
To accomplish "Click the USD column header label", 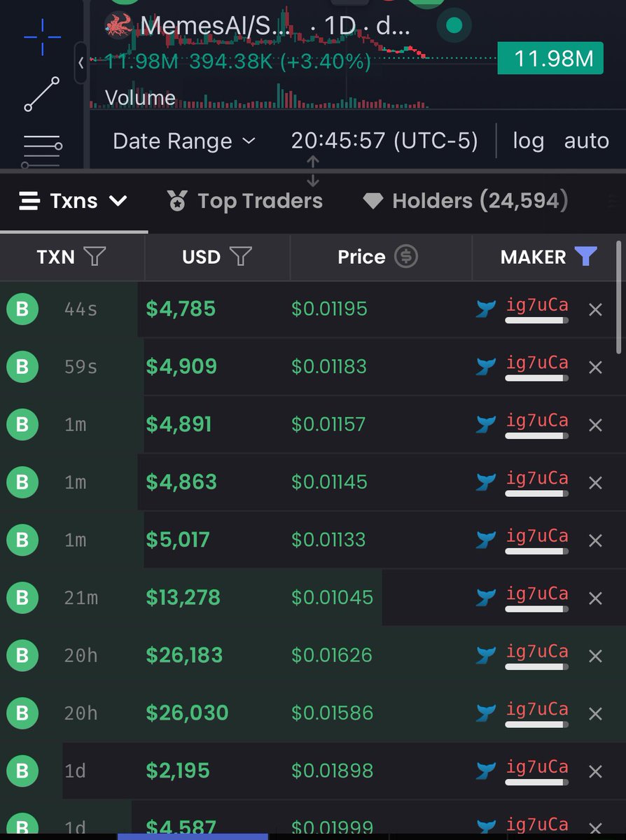I will click(201, 257).
